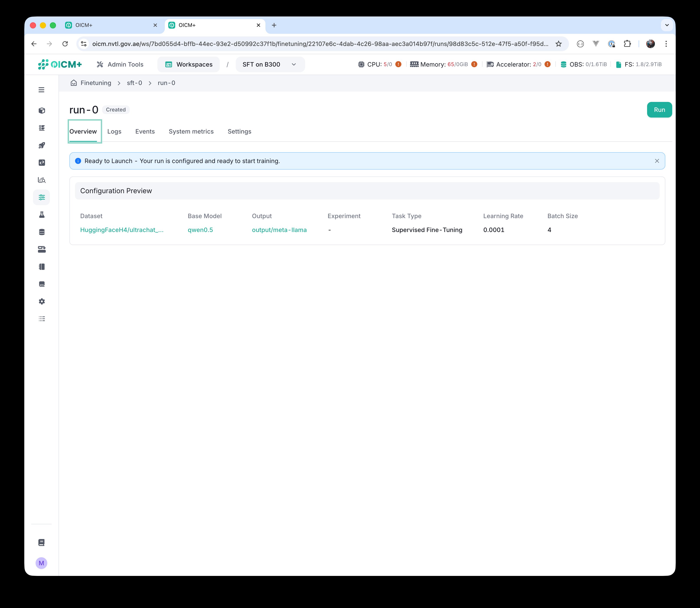The image size is (700, 608).
Task: Open Admin Tools
Action: 120,64
